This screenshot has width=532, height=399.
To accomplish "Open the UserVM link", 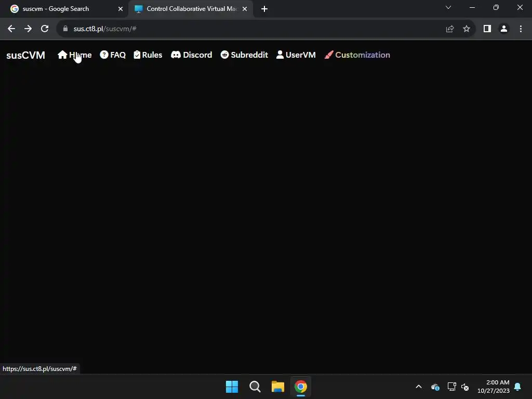I will pos(296,55).
